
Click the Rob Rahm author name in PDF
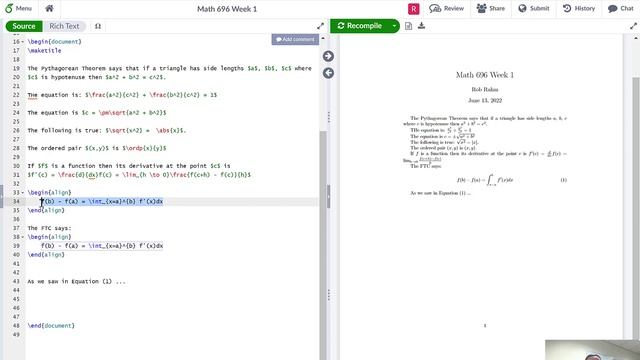pyautogui.click(x=485, y=89)
